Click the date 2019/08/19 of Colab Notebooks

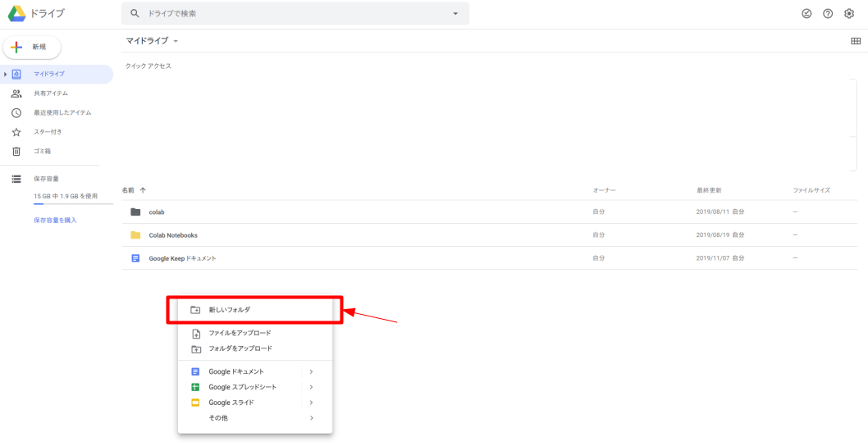[712, 235]
